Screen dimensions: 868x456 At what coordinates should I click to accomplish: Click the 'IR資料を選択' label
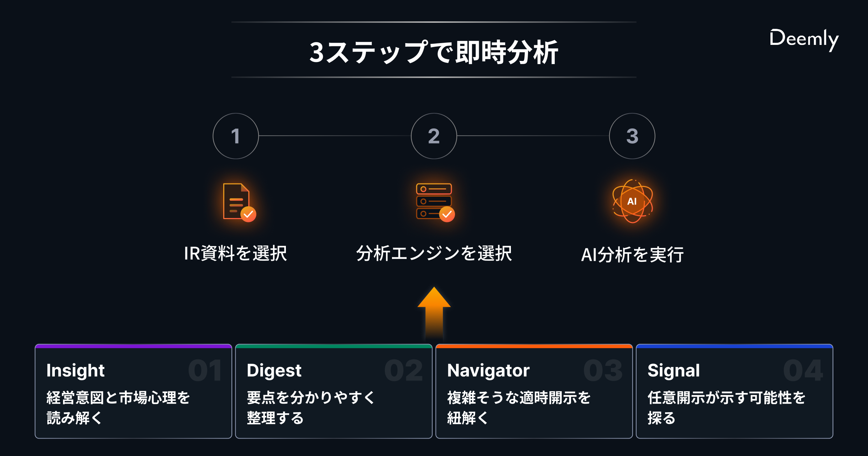pyautogui.click(x=235, y=253)
